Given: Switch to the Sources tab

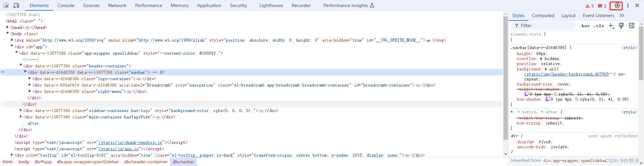Looking at the screenshot, I should [x=91, y=5].
